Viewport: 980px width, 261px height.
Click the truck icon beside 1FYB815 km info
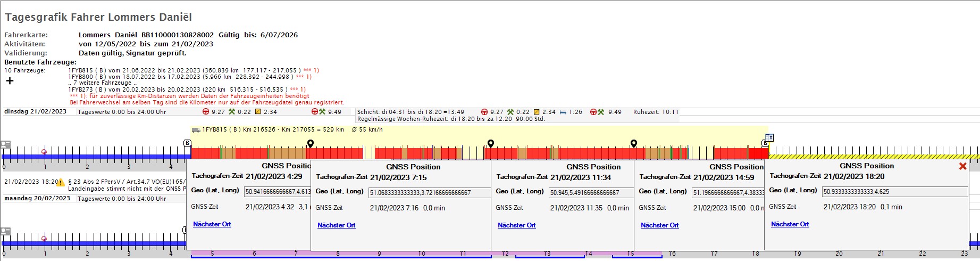click(196, 129)
